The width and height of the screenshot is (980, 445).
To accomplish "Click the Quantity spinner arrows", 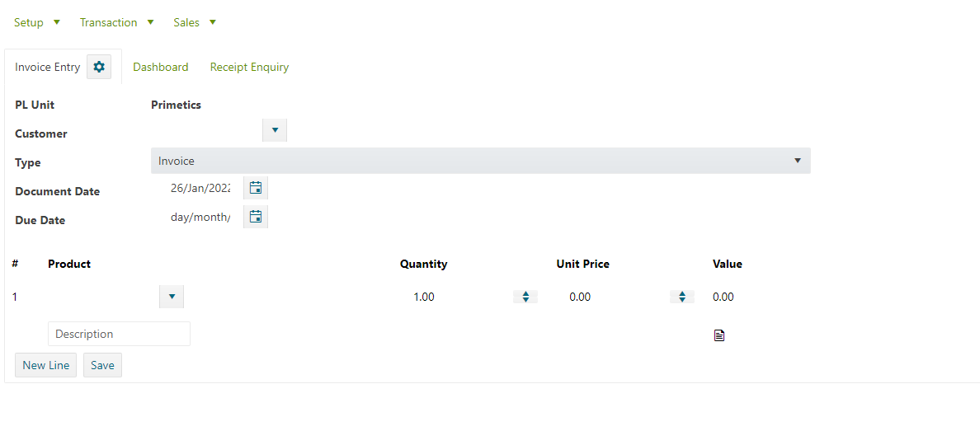I will (x=525, y=297).
